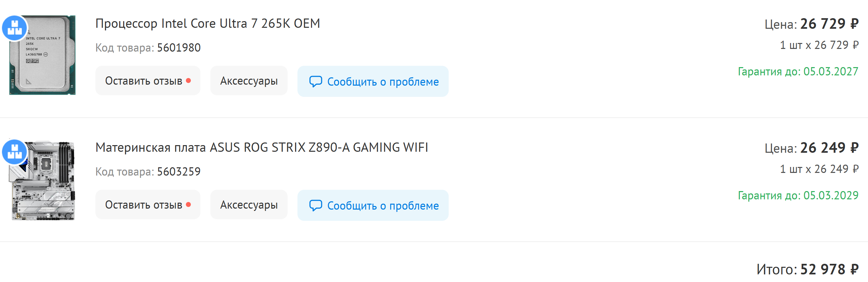Open Аксессуары for the Intel processor
This screenshot has height=282, width=868.
click(249, 81)
